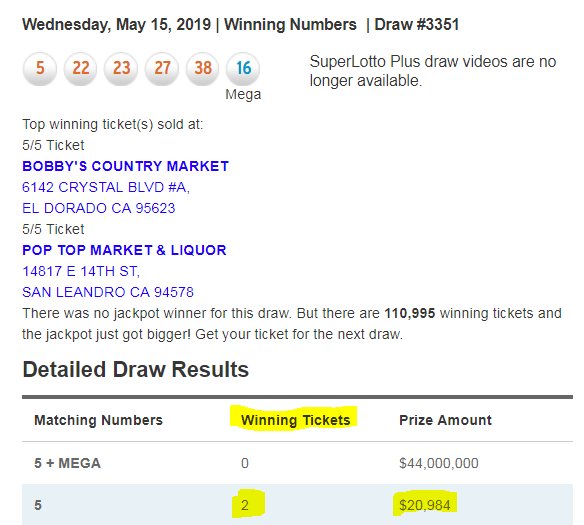Screen dimensions: 584x525
Task: Select the 5 + MEGA result row
Action: point(297,463)
